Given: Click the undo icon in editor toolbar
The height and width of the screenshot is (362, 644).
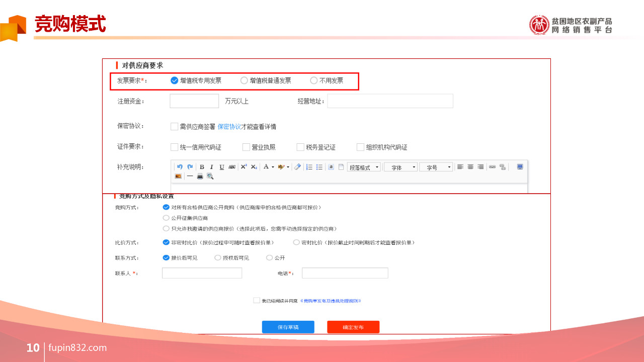Looking at the screenshot, I should [180, 167].
